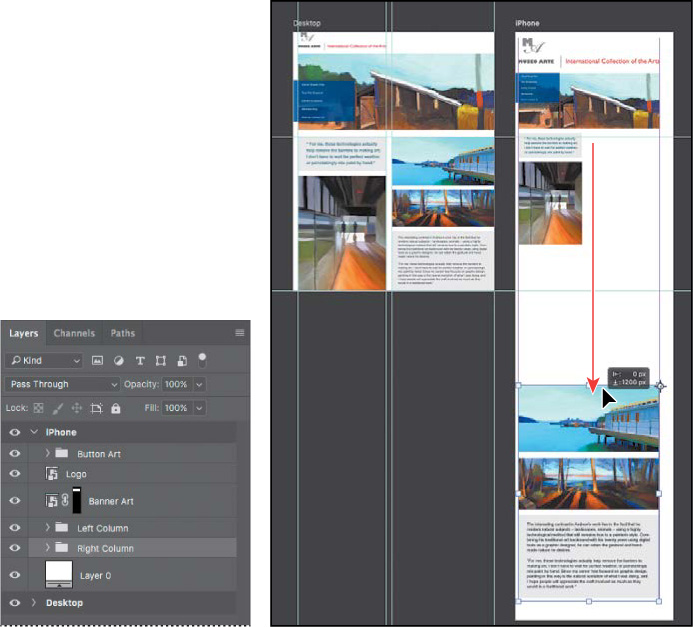
Task: Filter layers by type (T) icon
Action: [x=140, y=360]
